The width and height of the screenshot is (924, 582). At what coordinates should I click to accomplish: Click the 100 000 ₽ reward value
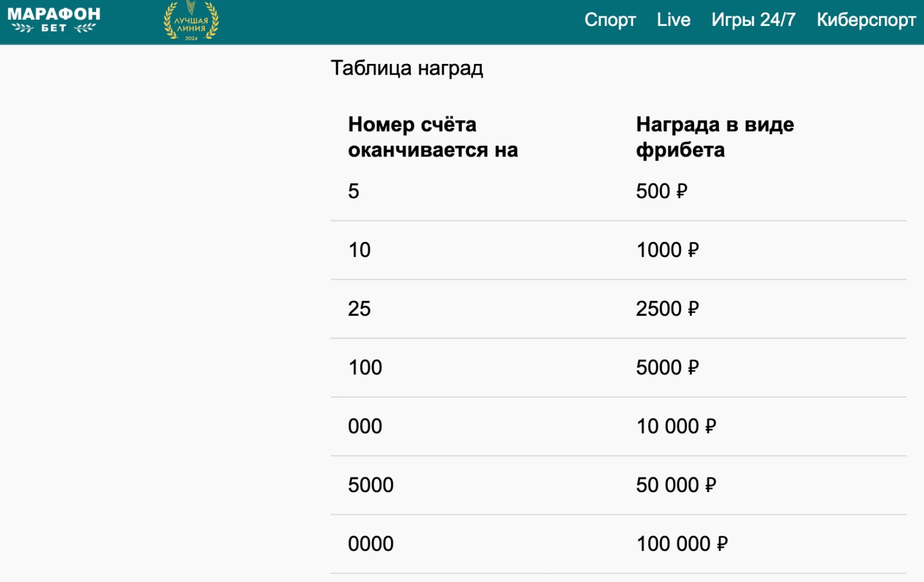pyautogui.click(x=682, y=544)
